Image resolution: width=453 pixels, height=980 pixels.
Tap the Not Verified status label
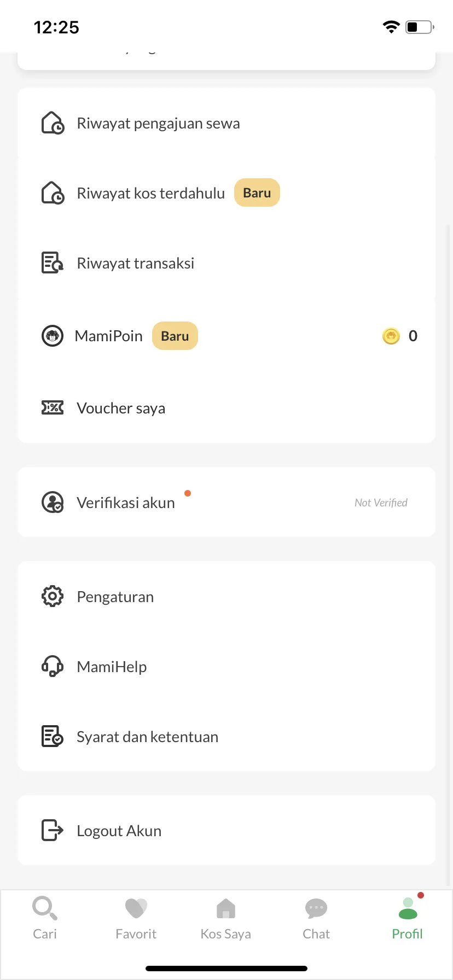point(381,503)
